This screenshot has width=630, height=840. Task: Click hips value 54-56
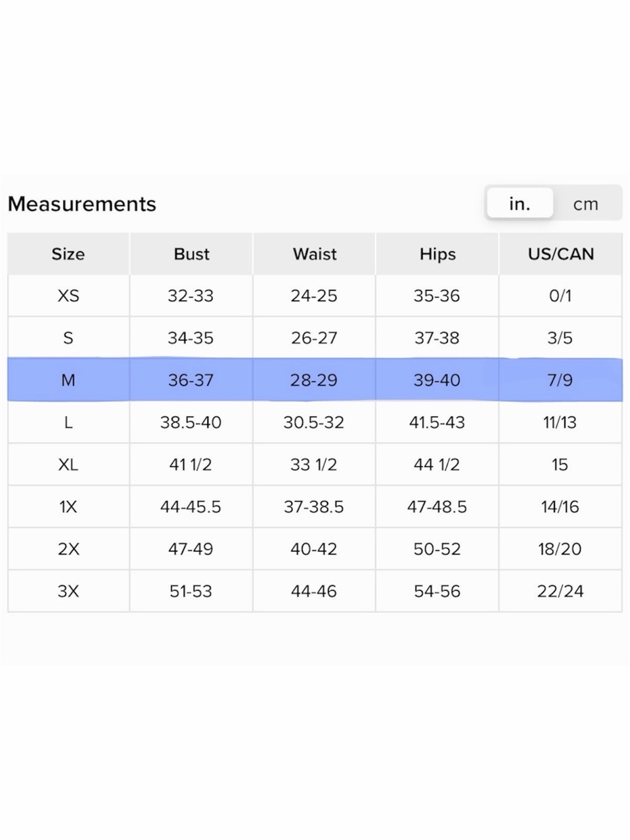coord(437,592)
